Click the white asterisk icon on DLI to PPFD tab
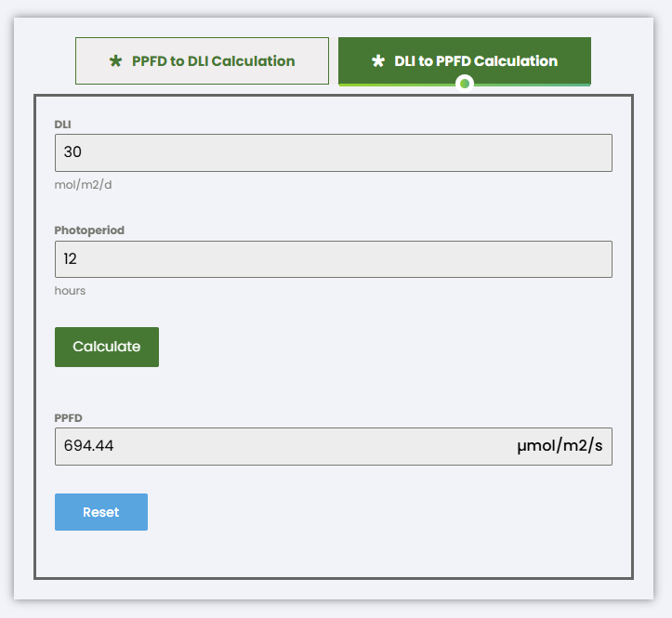 [377, 61]
